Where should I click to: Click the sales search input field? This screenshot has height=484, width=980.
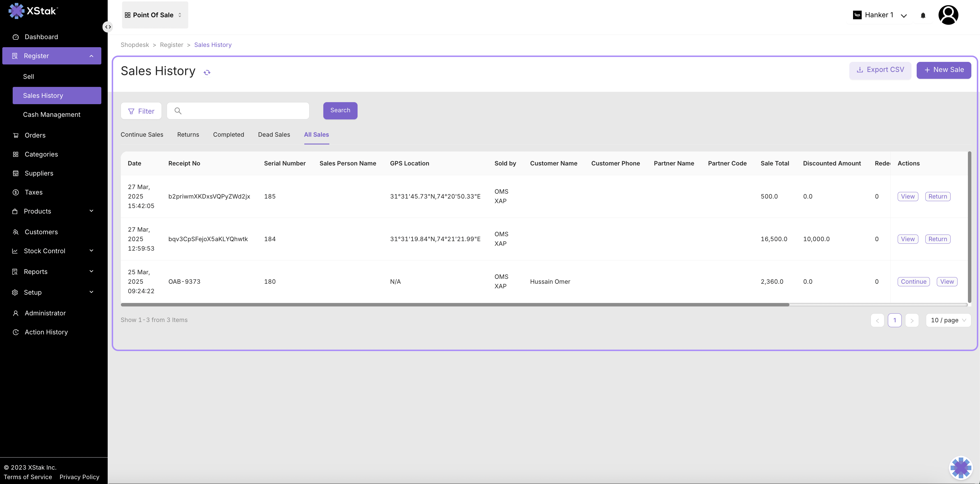244,110
